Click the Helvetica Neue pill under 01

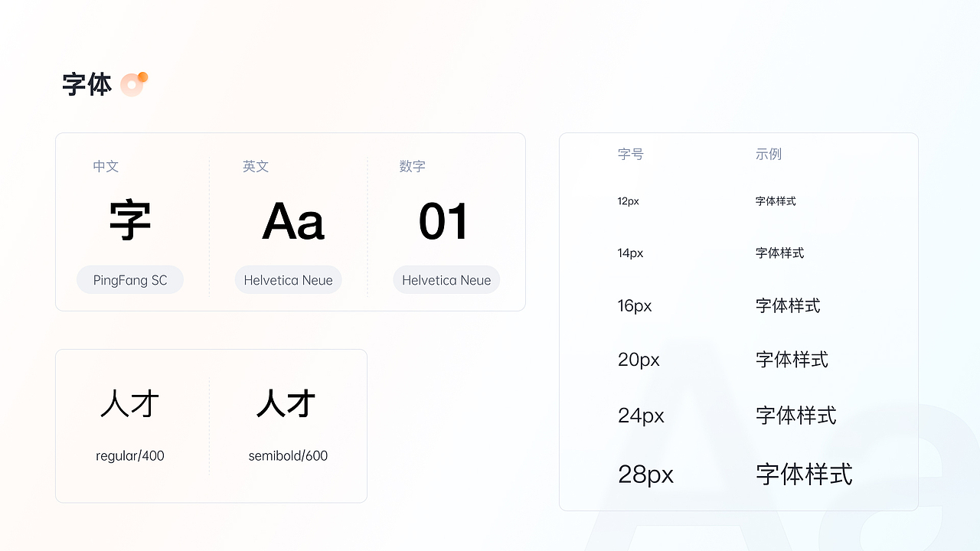(x=446, y=280)
